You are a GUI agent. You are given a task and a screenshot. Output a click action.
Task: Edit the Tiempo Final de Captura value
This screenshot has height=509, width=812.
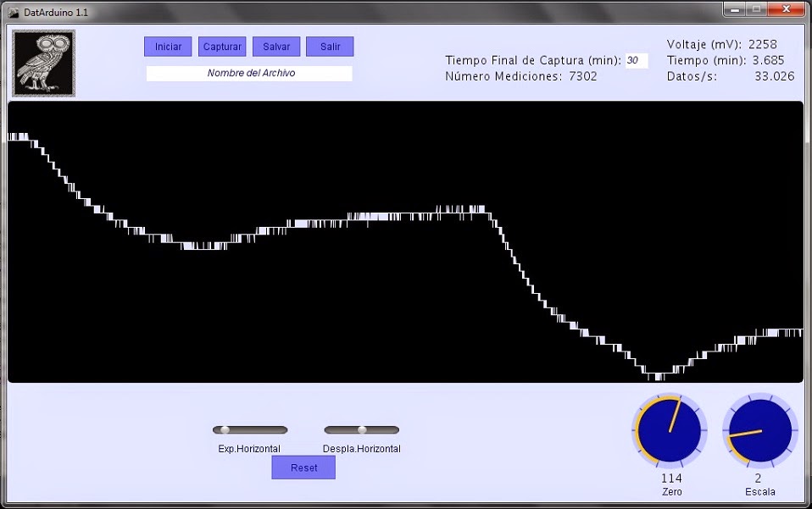(637, 60)
